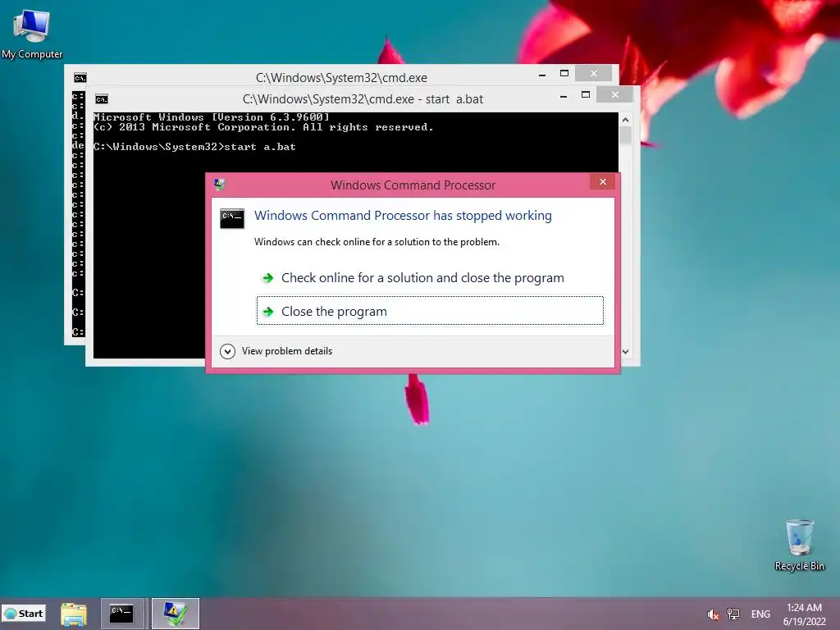
Task: Select the error report taskbar button
Action: point(176,614)
